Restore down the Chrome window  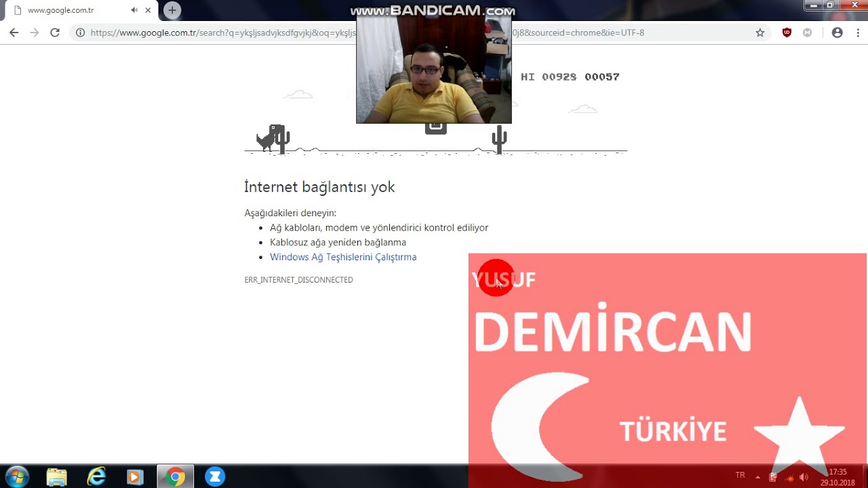(830, 5)
